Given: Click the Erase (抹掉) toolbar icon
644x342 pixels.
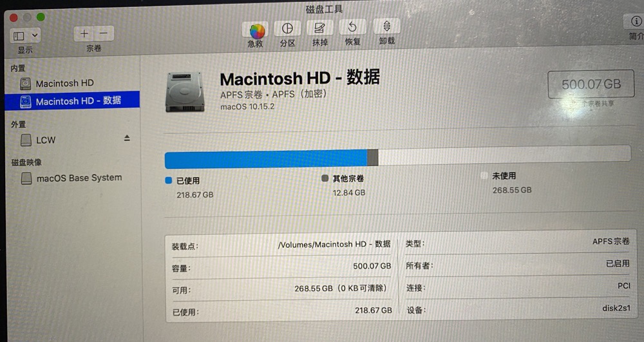Looking at the screenshot, I should pos(319,28).
